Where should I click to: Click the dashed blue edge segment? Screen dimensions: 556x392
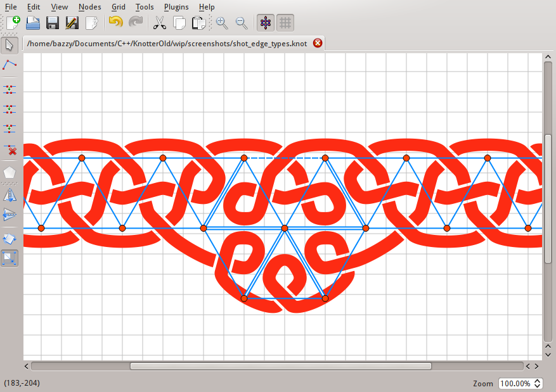tap(285, 158)
